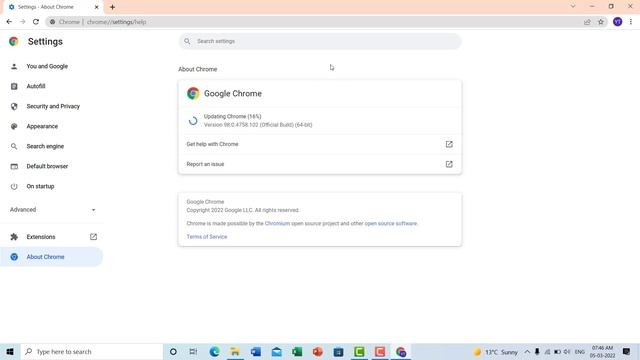Click the Search settings field

click(320, 41)
